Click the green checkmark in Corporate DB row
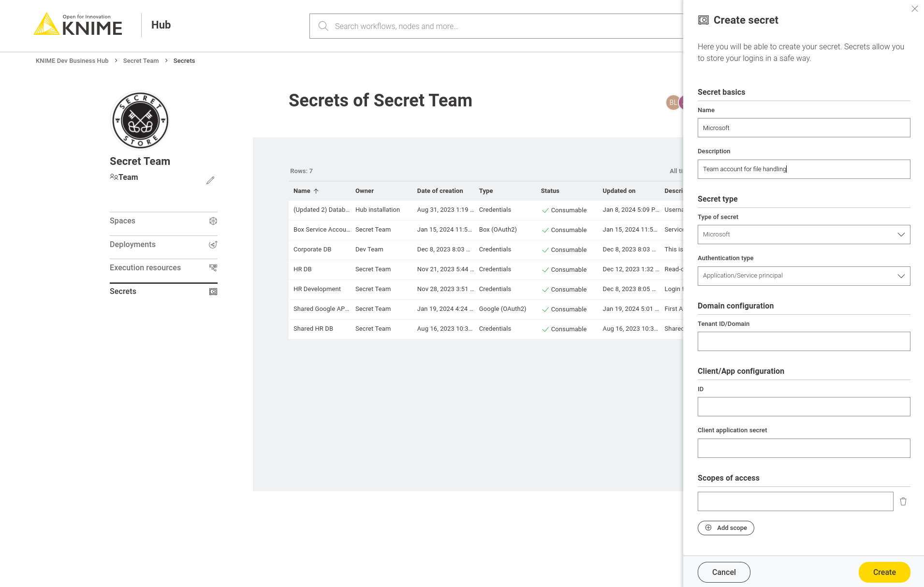Screen dimensions: 924x587 point(545,250)
